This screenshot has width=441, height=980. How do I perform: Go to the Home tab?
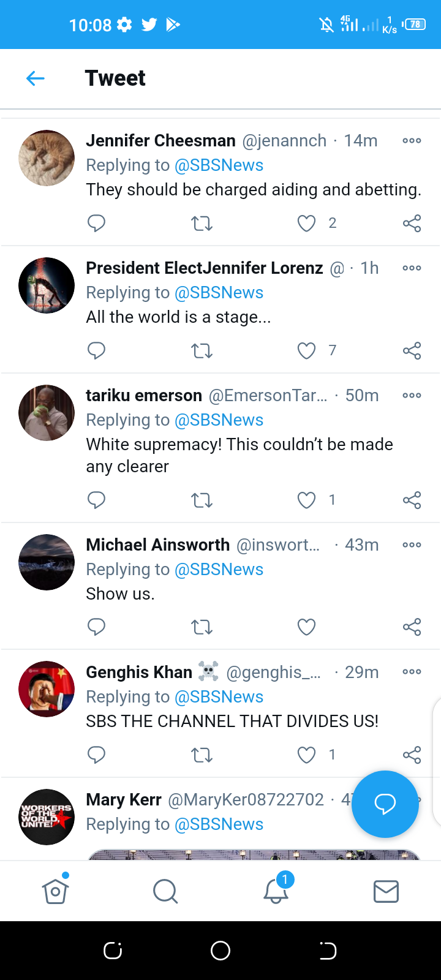[x=55, y=892]
